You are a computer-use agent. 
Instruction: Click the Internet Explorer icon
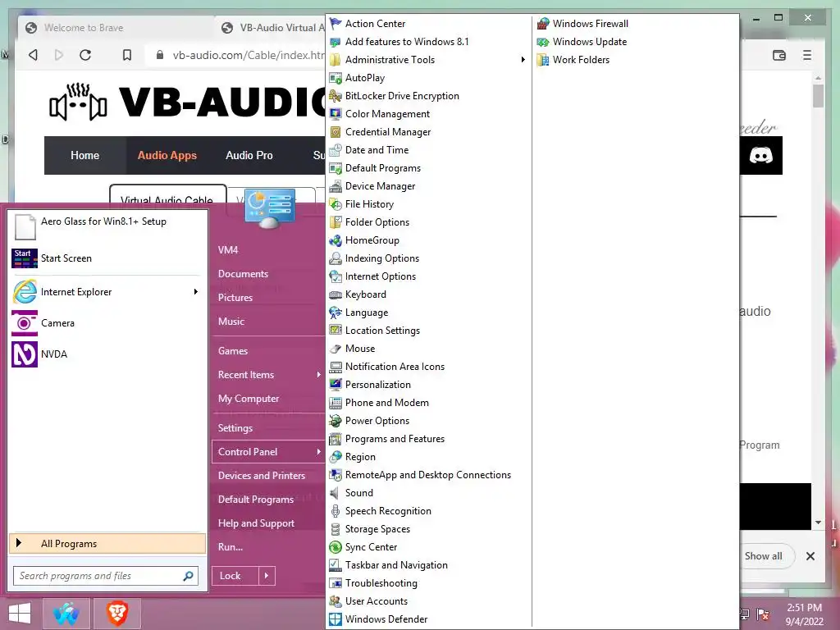(x=25, y=292)
